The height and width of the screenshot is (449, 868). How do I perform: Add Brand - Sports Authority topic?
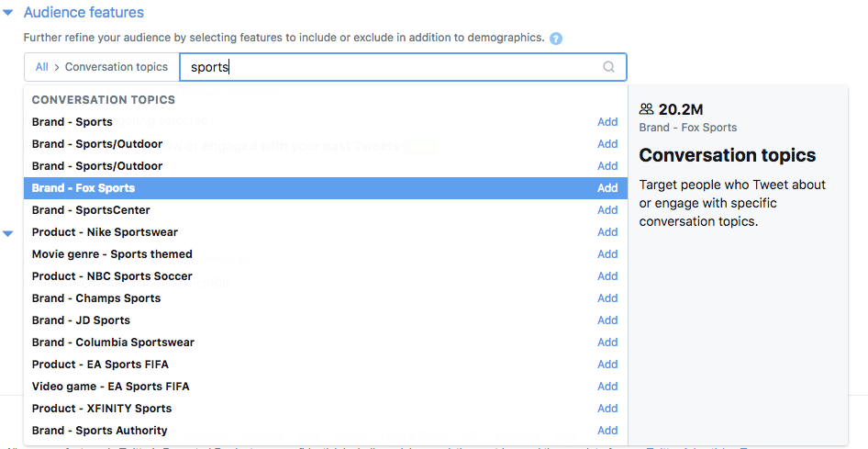coord(607,430)
